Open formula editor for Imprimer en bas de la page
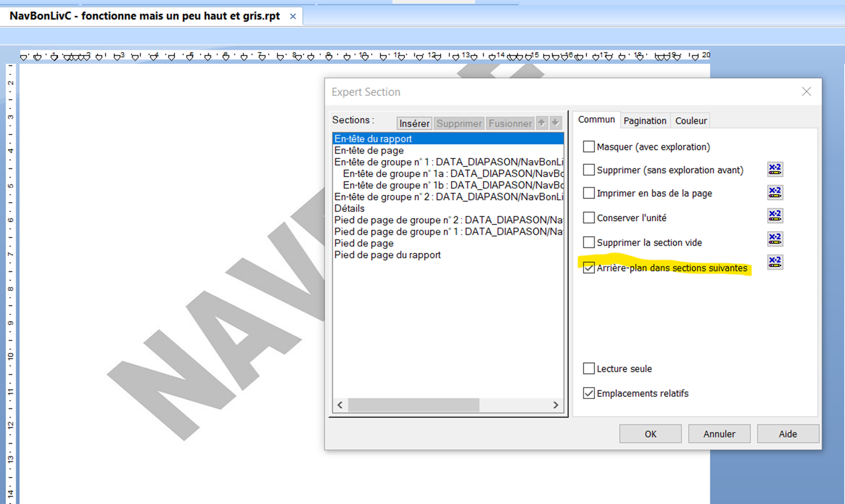Image resolution: width=845 pixels, height=504 pixels. [x=775, y=192]
